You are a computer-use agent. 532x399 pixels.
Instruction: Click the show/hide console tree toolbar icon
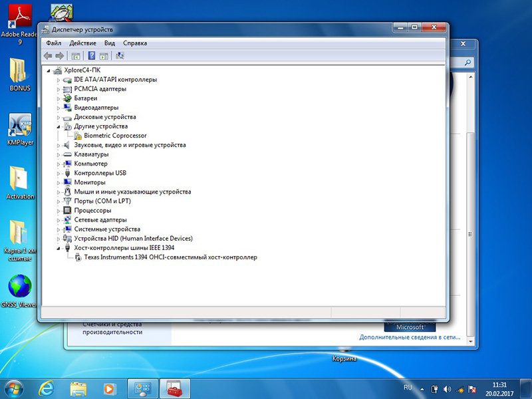click(76, 56)
